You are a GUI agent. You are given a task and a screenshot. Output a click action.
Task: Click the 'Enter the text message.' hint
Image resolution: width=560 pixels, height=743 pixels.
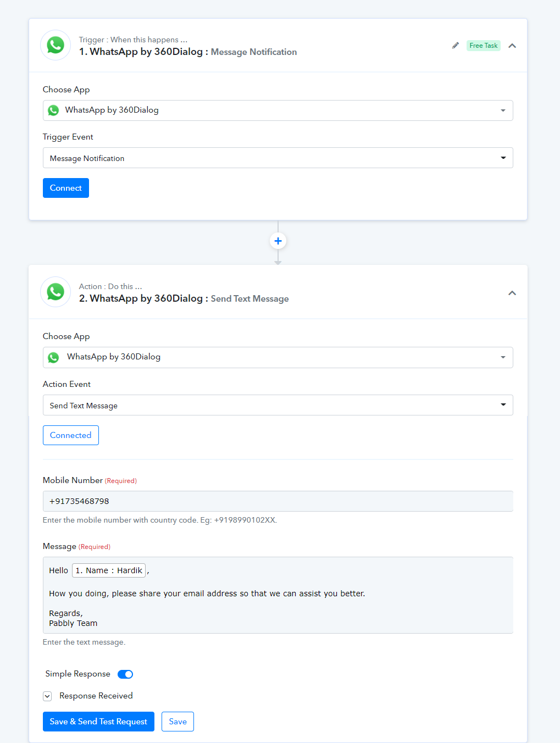(x=84, y=642)
